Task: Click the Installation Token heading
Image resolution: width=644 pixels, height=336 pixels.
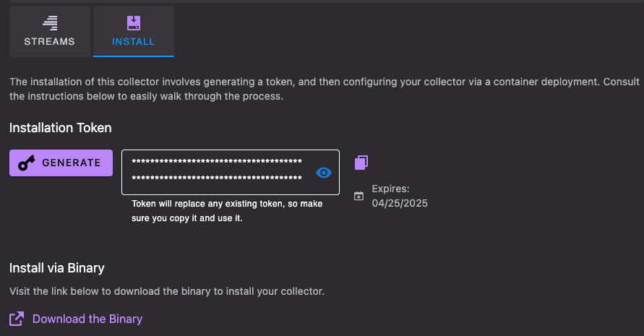Action: 61,128
